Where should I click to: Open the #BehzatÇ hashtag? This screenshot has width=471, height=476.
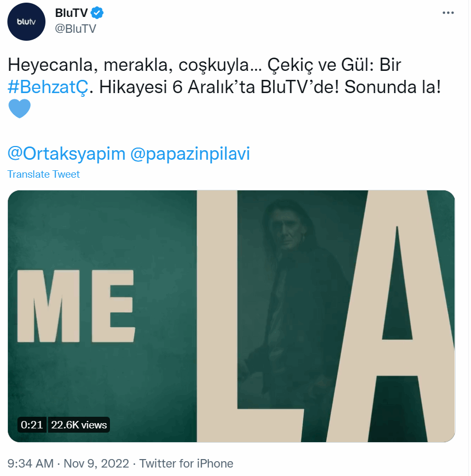pyautogui.click(x=48, y=87)
